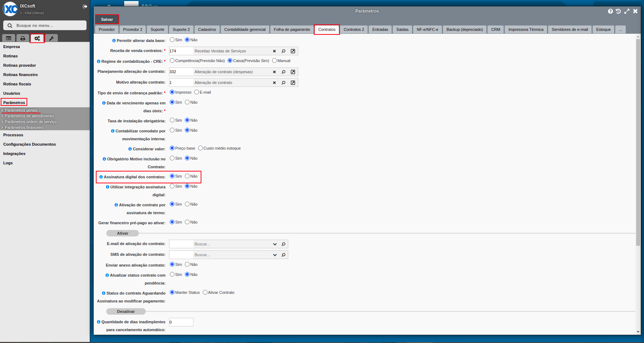This screenshot has width=644, height=343.
Task: Expand the Integrações sidebar menu
Action: coord(14,154)
